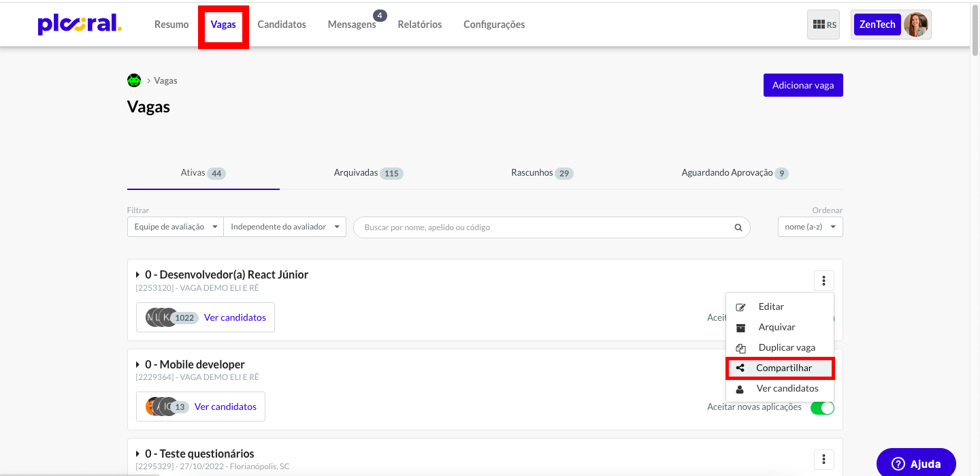Click the Duplicar vaga copy icon
The image size is (980, 476).
pyautogui.click(x=740, y=348)
